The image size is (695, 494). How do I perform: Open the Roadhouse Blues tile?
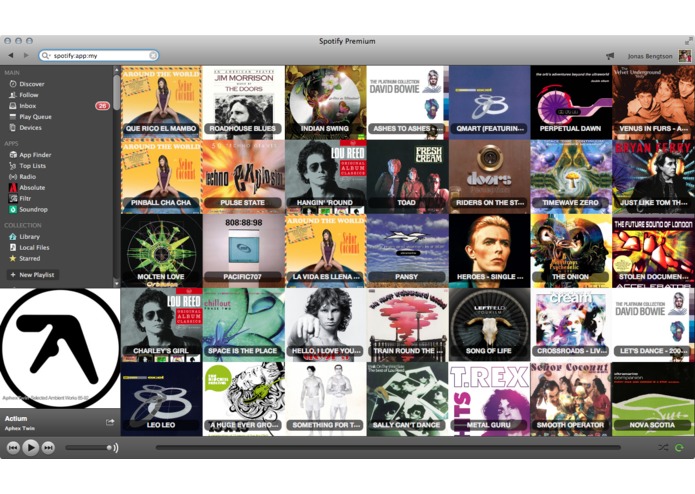point(243,103)
